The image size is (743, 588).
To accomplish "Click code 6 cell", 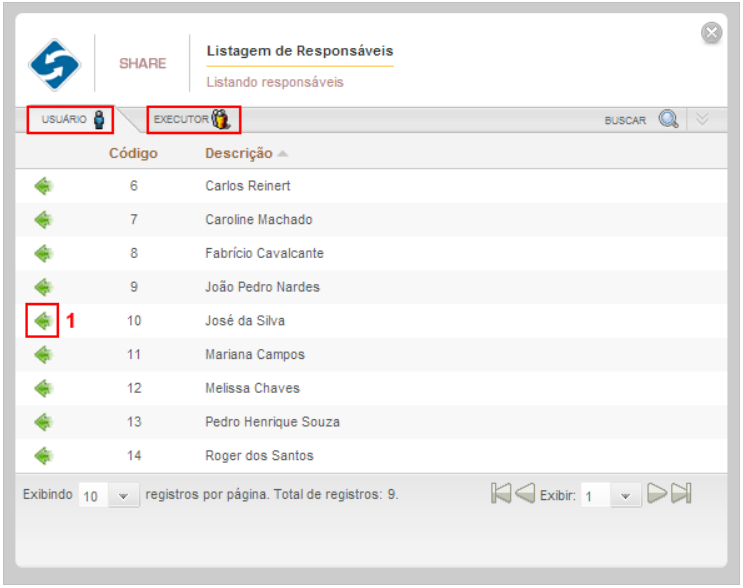I will tap(134, 186).
